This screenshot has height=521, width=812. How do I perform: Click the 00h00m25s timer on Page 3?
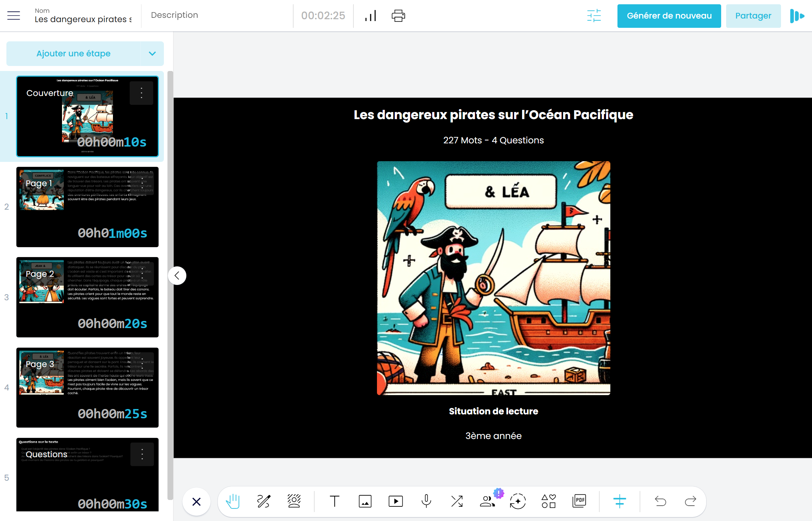pyautogui.click(x=112, y=414)
